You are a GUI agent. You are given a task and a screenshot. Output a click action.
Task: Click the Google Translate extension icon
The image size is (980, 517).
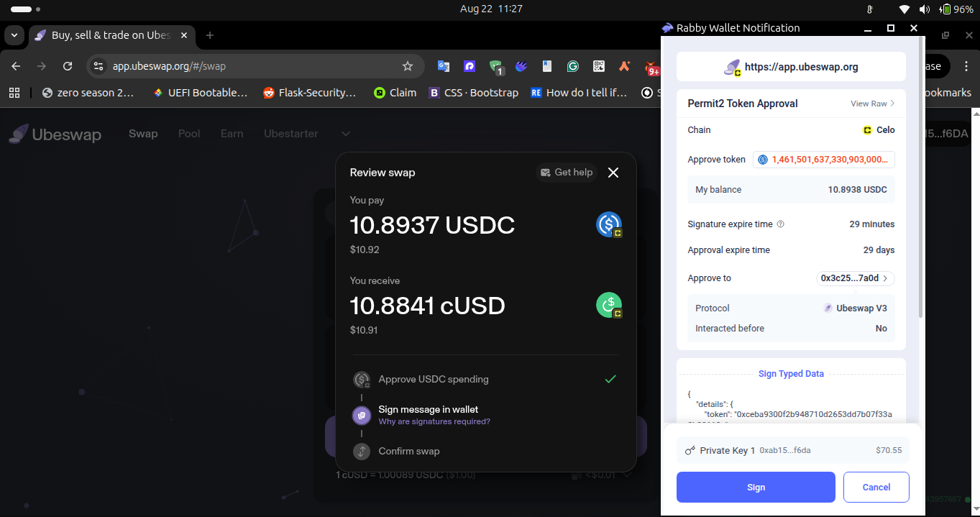[444, 66]
